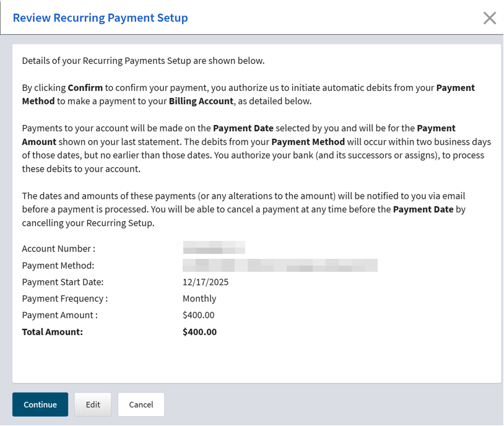Click the bold Total Amount $400.00 value
Screen dimensions: 504x426
click(x=200, y=331)
